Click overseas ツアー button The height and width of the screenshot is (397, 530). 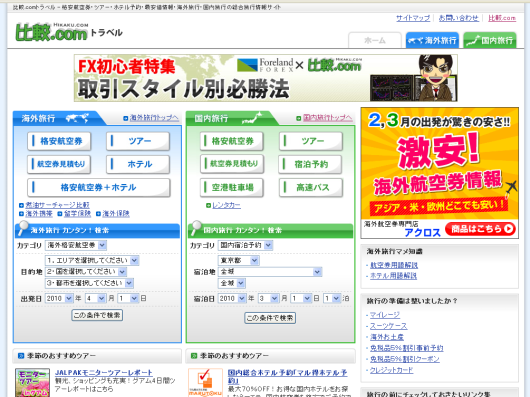pyautogui.click(x=138, y=141)
